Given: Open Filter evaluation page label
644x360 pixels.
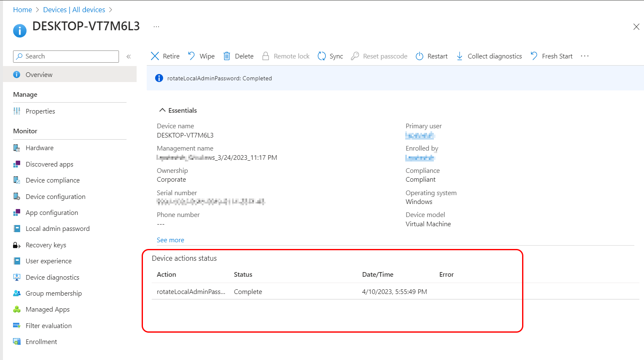Looking at the screenshot, I should (x=48, y=326).
